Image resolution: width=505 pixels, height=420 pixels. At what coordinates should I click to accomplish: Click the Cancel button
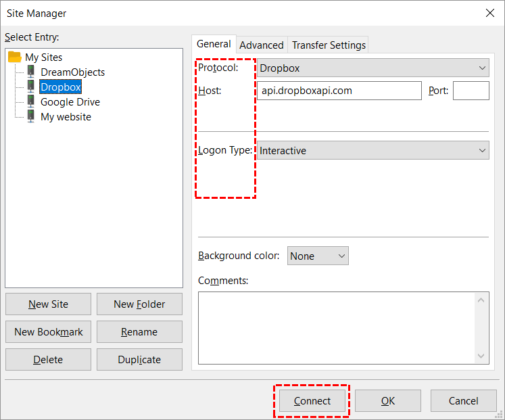click(464, 400)
